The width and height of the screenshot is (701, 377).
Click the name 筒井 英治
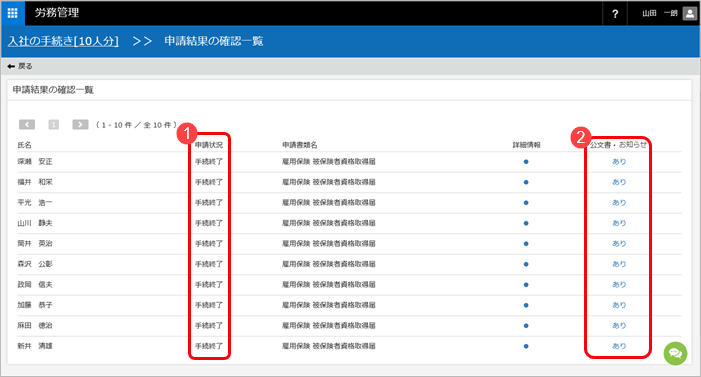35,244
